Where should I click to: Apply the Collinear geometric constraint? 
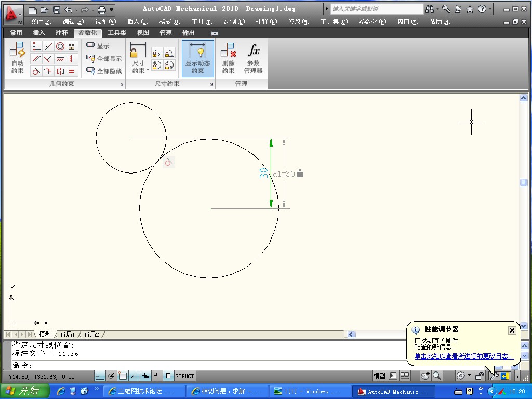(x=48, y=46)
